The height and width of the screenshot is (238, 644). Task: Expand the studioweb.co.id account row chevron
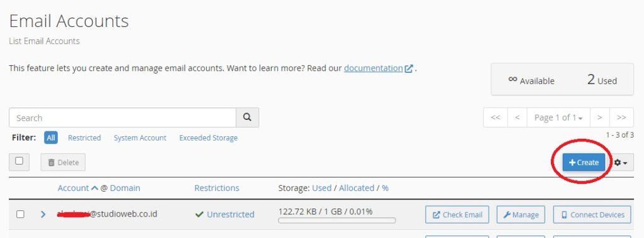pyautogui.click(x=43, y=214)
